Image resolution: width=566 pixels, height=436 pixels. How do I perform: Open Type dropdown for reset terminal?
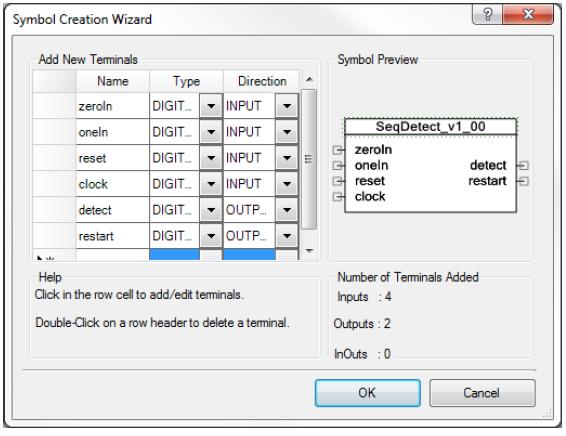(x=211, y=158)
